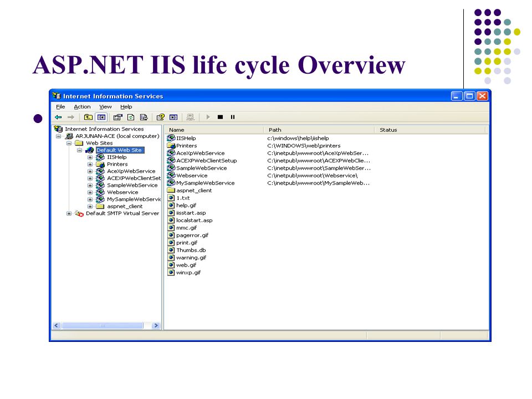This screenshot has width=532, height=399.
Task: Sort by Path column header
Action: click(x=319, y=130)
